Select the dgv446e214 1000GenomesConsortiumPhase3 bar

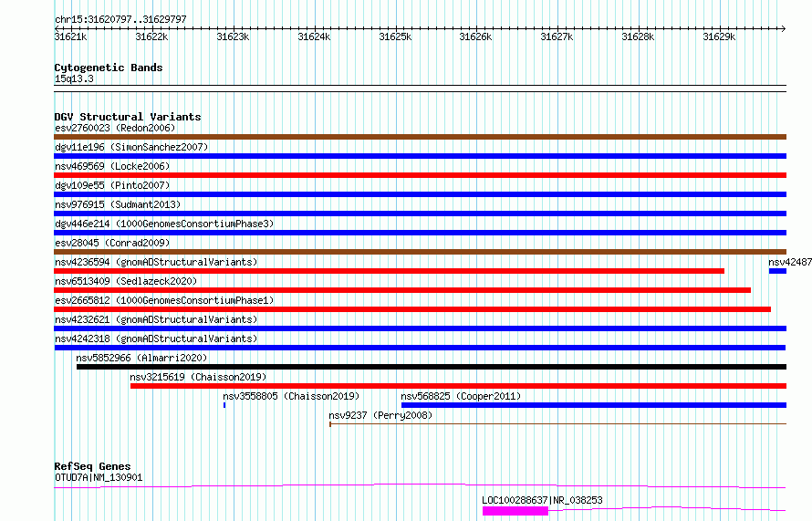420,233
